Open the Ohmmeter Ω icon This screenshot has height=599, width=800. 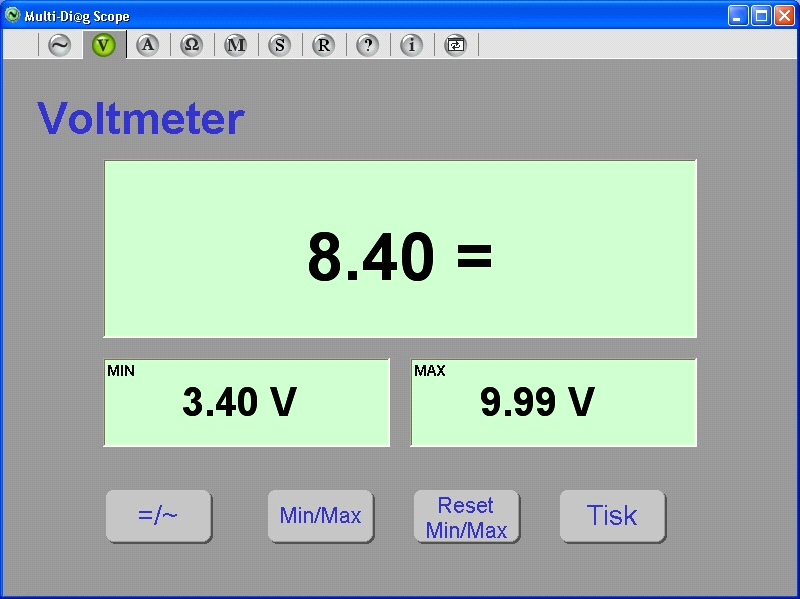(191, 45)
